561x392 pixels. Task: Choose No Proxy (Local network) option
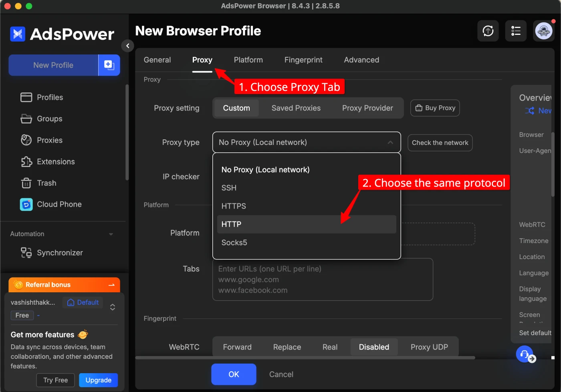coord(307,170)
